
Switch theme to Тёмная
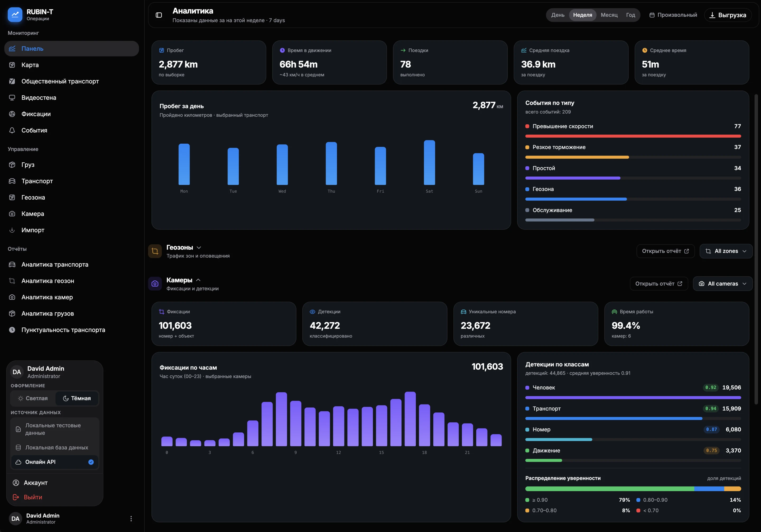tap(77, 398)
